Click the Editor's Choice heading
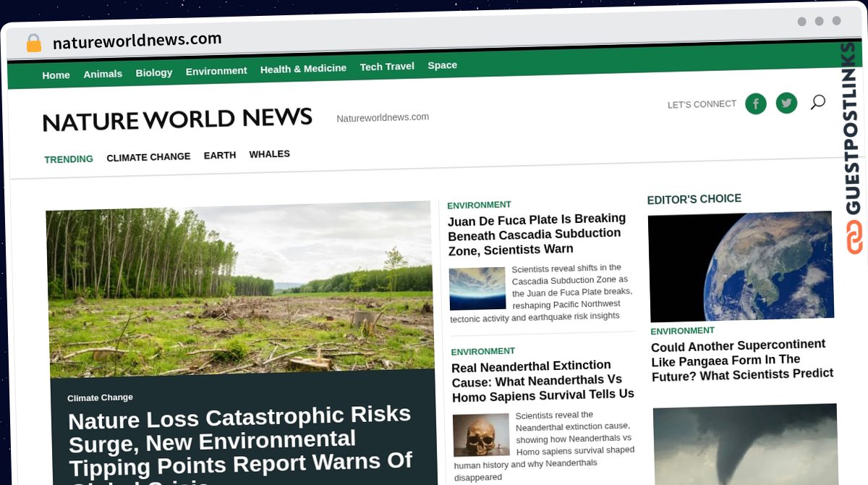Viewport: 868px width, 485px height. click(x=694, y=199)
